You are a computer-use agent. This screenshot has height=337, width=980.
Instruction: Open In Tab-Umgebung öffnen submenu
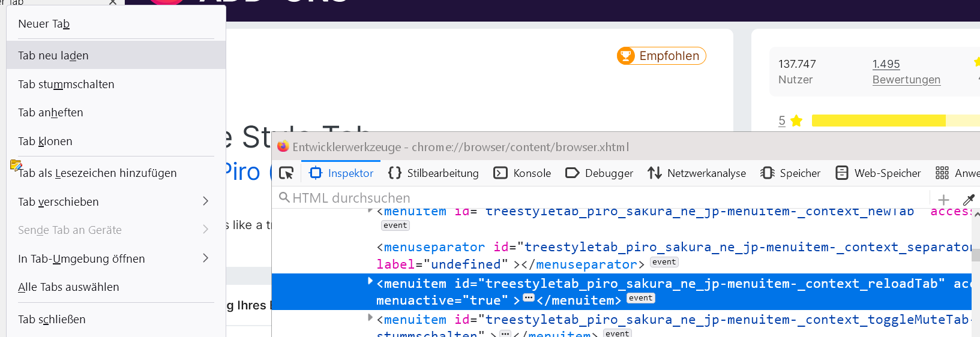[x=116, y=258]
